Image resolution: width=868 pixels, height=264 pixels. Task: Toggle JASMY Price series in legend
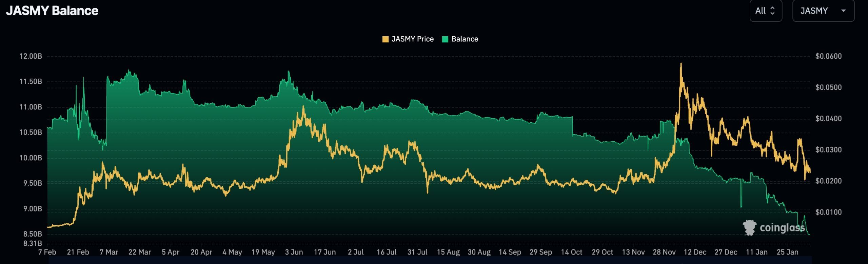click(408, 39)
